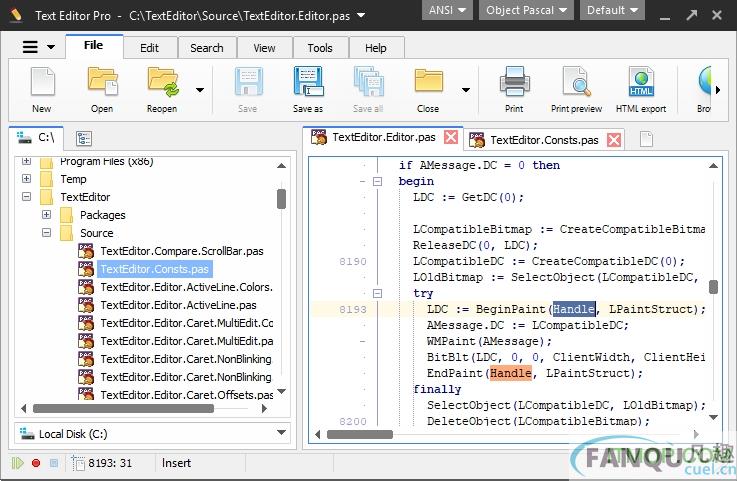
Task: Click the Save as icon
Action: pos(308,83)
